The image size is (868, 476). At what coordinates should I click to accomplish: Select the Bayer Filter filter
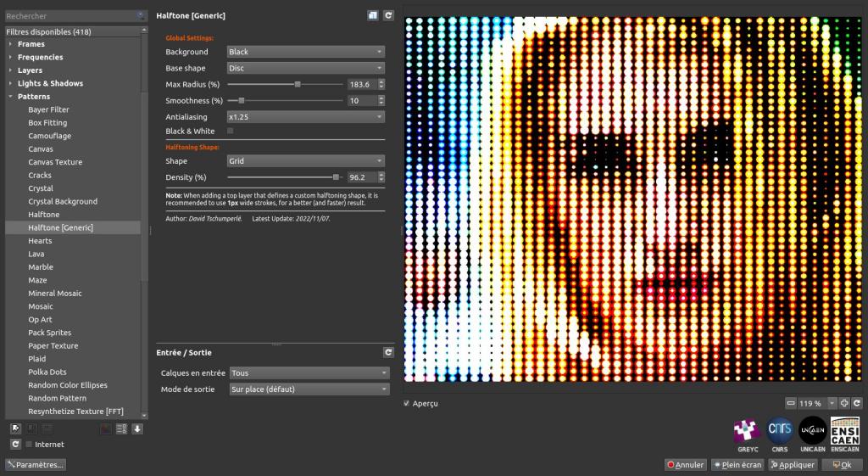coord(48,109)
